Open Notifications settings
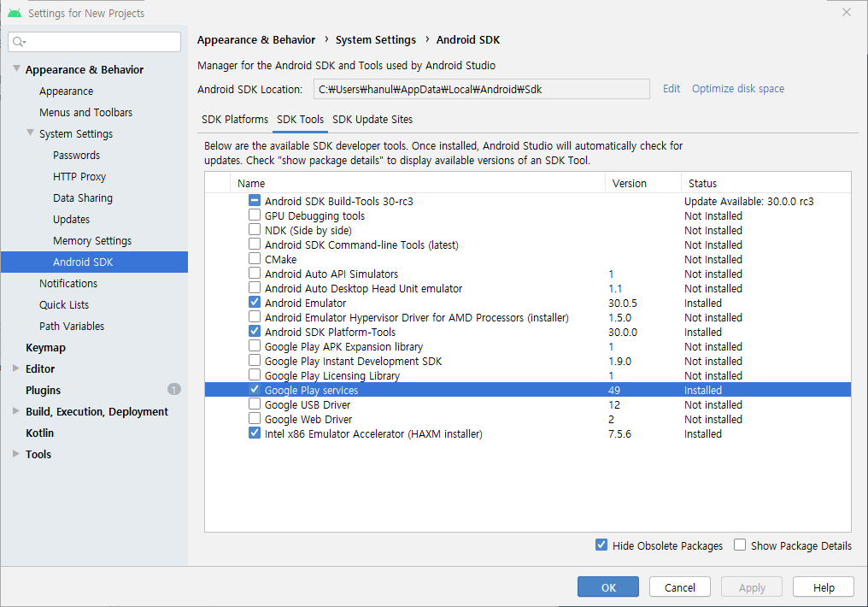The width and height of the screenshot is (868, 607). pyautogui.click(x=68, y=283)
